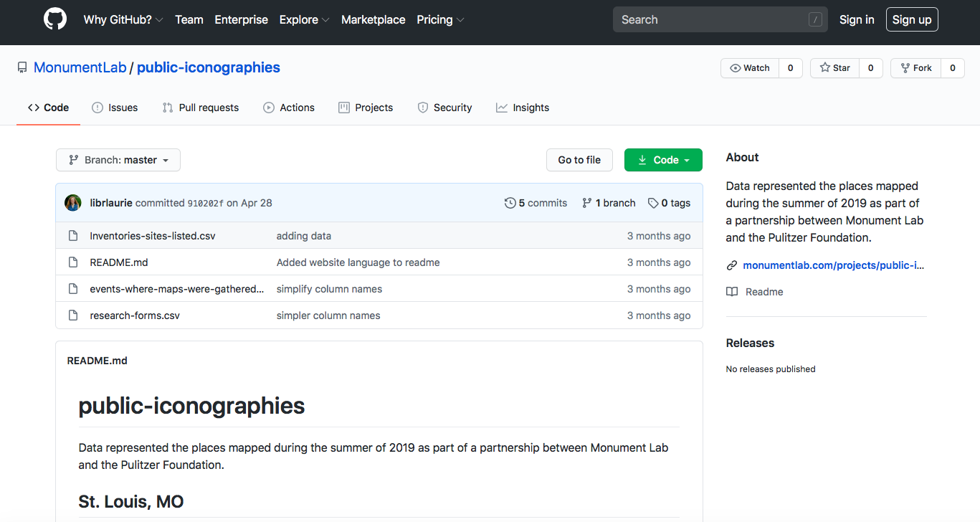Open the MonumentLab owner link

tap(80, 67)
